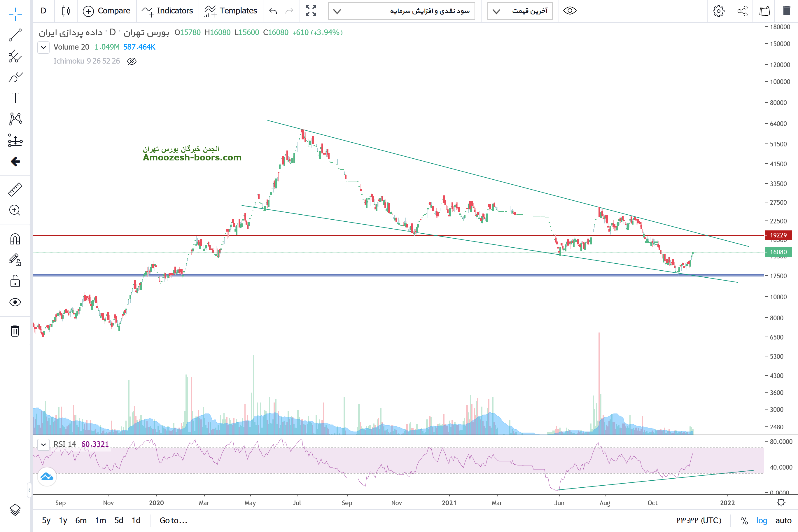
Task: Pick the ruler measure tool
Action: coord(15,190)
